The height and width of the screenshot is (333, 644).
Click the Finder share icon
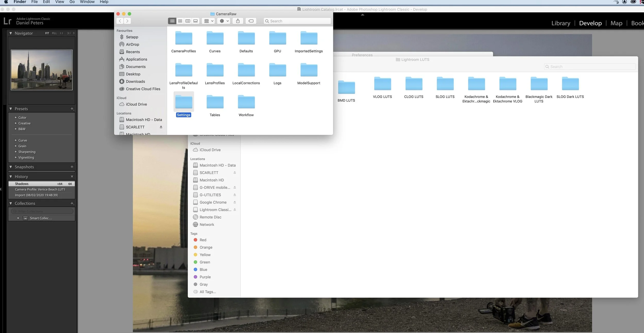[x=238, y=21]
